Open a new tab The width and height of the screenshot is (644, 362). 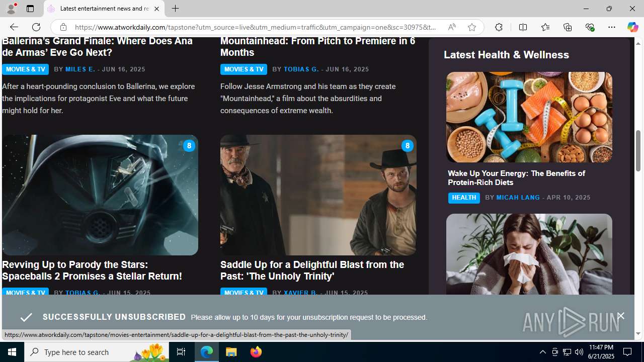point(175,9)
